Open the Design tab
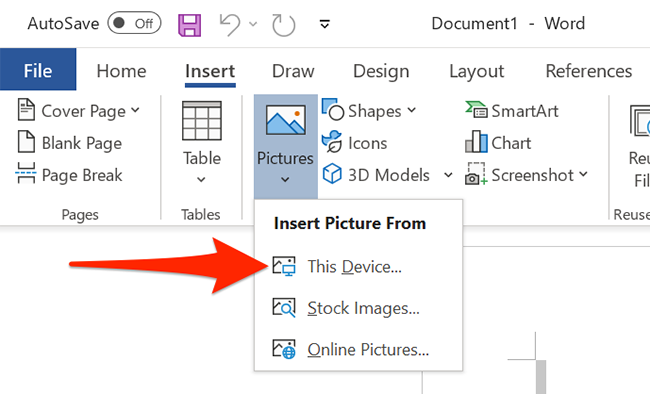Viewport: 650px width, 394px height. pyautogui.click(x=381, y=71)
